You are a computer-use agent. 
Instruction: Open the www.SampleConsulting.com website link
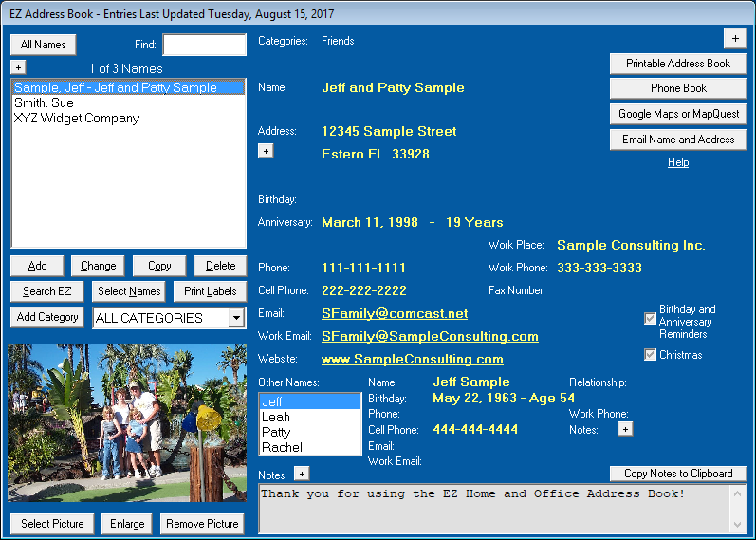pyautogui.click(x=413, y=359)
